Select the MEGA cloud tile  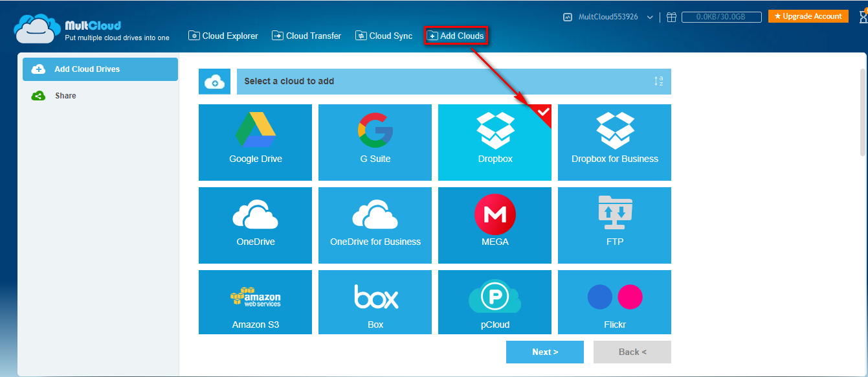495,225
